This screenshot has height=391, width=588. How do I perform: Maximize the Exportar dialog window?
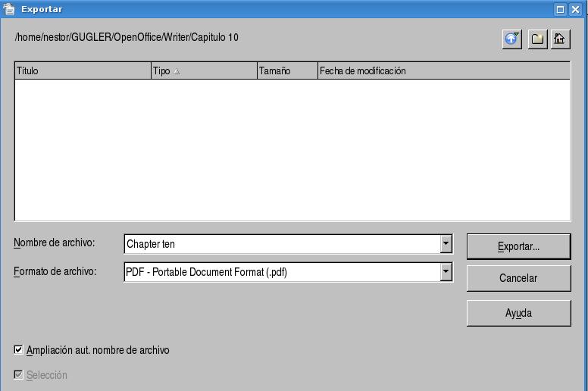coord(561,9)
